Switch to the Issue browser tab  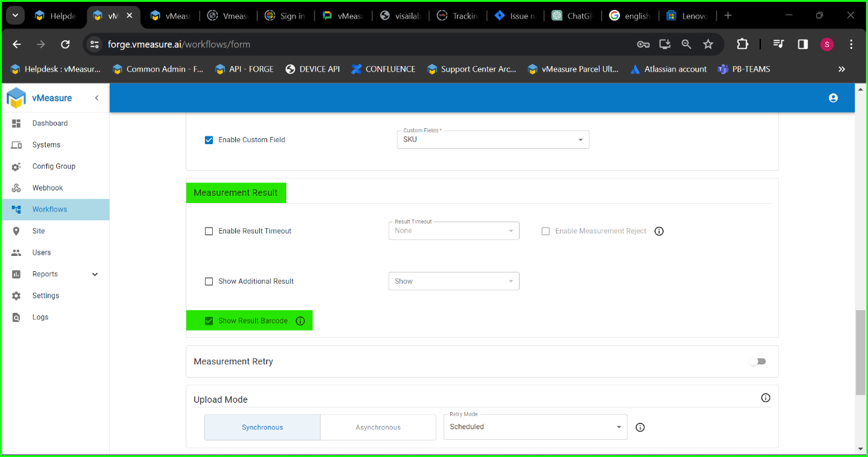pos(515,16)
